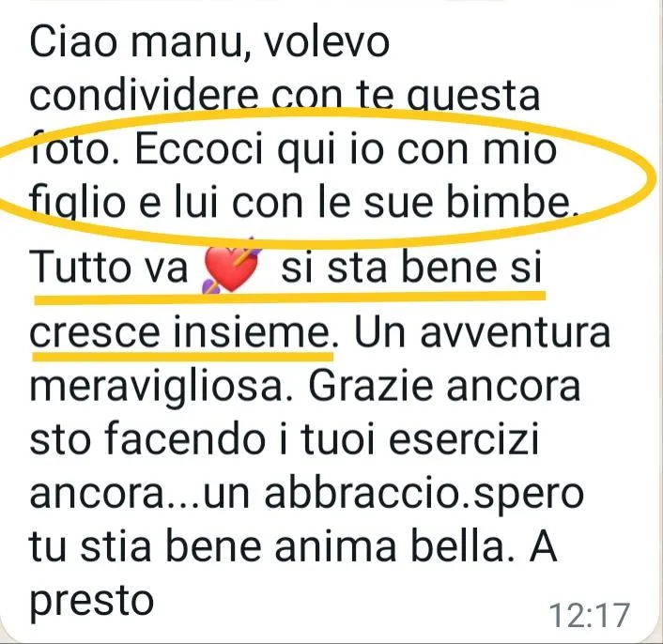This screenshot has width=663, height=644.
Task: Click the underlined text 'cresce insieme'
Action: tap(179, 333)
